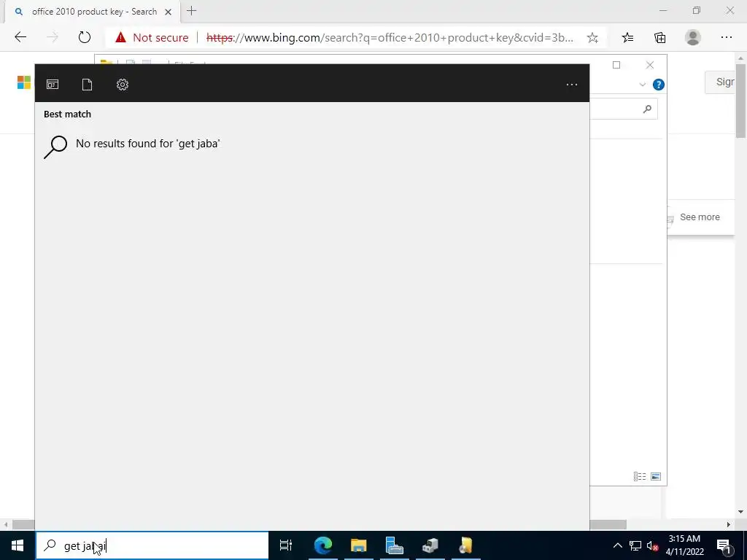Open File Explorer window help icon
This screenshot has width=747, height=560.
click(x=659, y=85)
